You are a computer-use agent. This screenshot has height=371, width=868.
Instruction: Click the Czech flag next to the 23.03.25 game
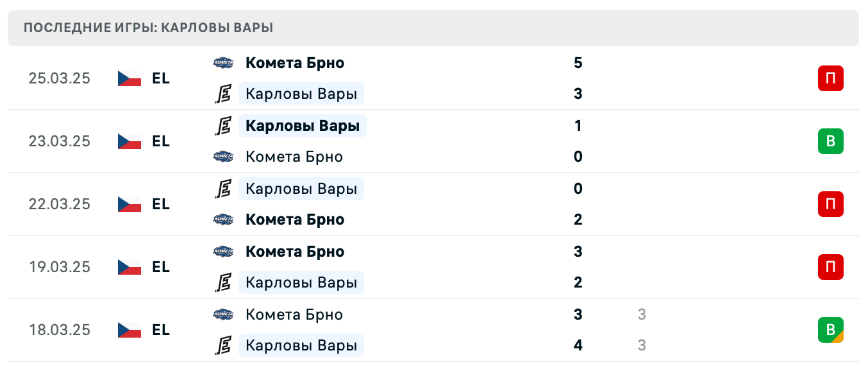pos(128,141)
